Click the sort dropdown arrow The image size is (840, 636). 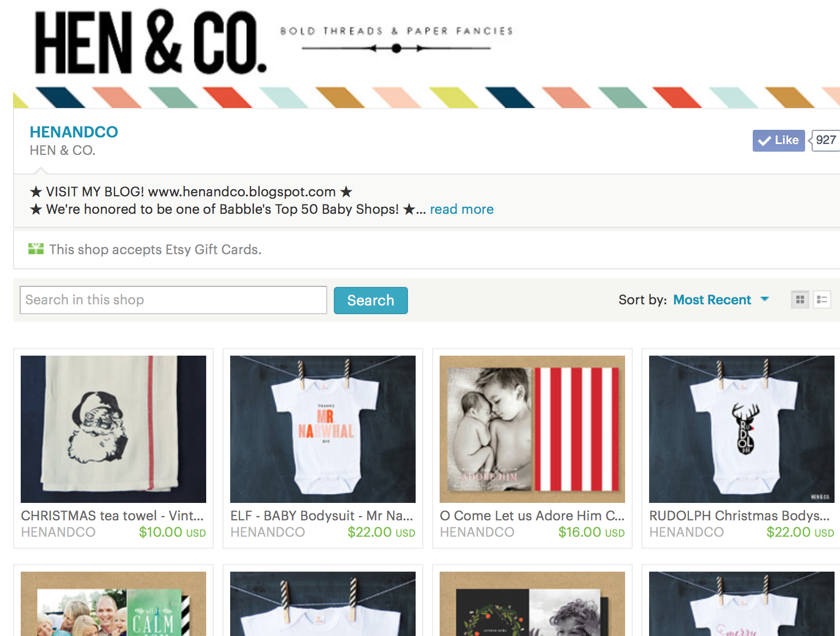tap(765, 299)
